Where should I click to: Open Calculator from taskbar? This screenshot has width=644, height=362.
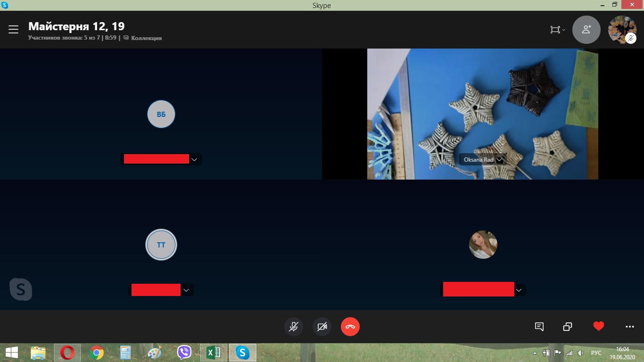coord(125,353)
